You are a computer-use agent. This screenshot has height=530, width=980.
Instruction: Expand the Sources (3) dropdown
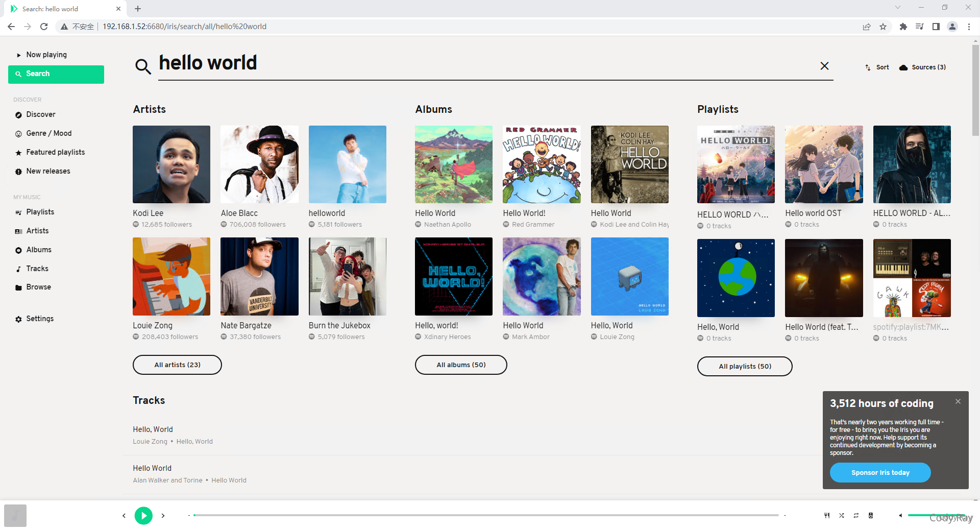(922, 67)
